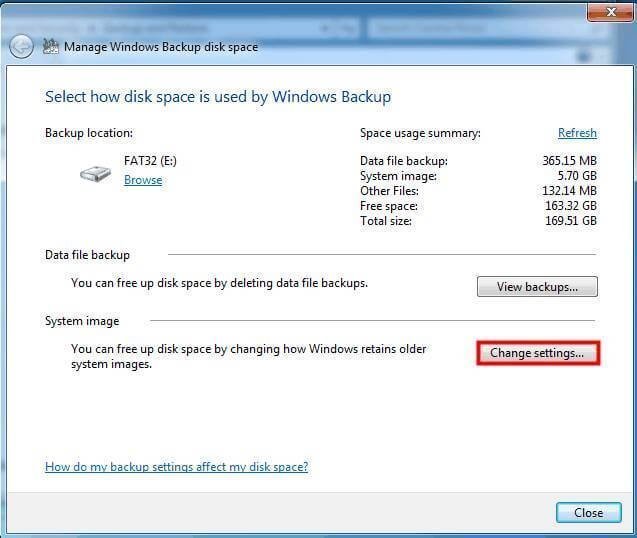Refresh the space usage summary

577,133
